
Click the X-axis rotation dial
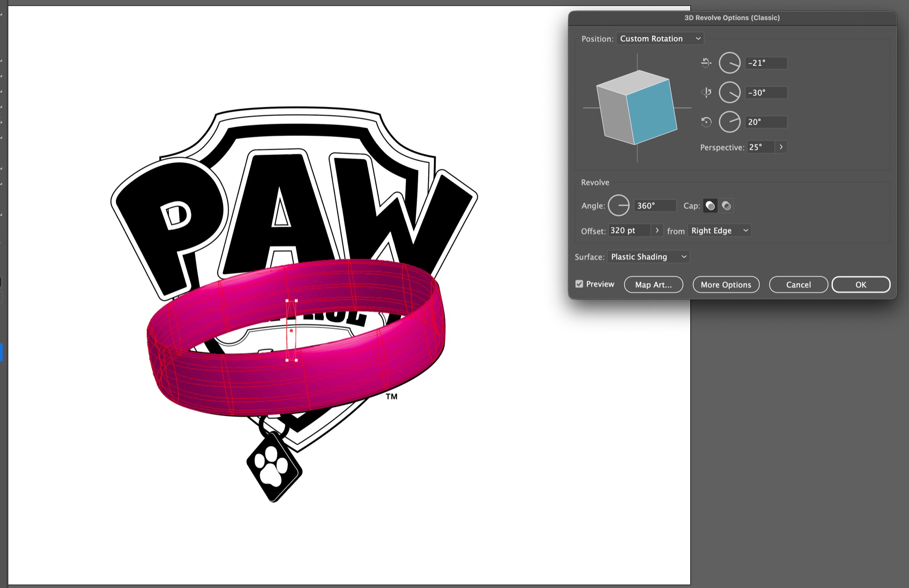point(729,63)
